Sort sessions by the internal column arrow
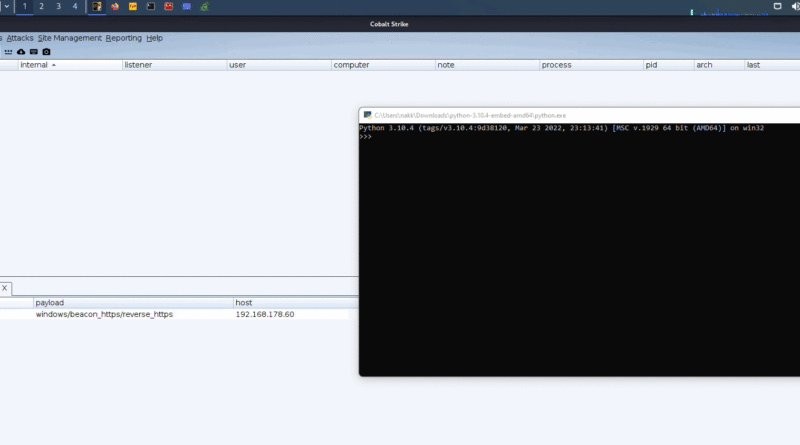800x445 pixels. (54, 65)
